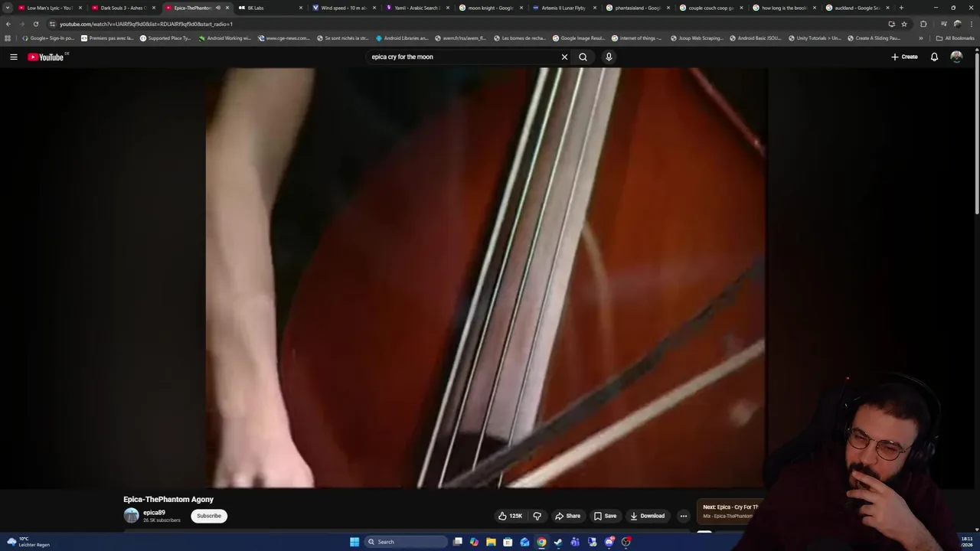Viewport: 980px width, 551px height.
Task: Install app icon in address bar
Action: [x=891, y=24]
